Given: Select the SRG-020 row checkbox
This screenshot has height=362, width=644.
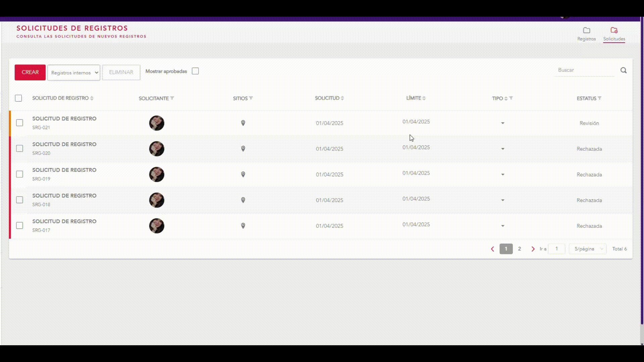Looking at the screenshot, I should 19,148.
